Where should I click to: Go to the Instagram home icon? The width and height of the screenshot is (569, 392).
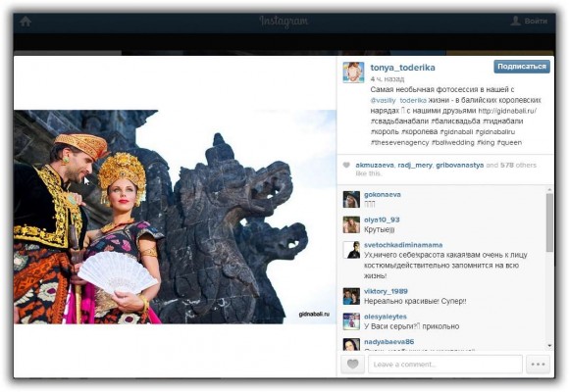(26, 22)
